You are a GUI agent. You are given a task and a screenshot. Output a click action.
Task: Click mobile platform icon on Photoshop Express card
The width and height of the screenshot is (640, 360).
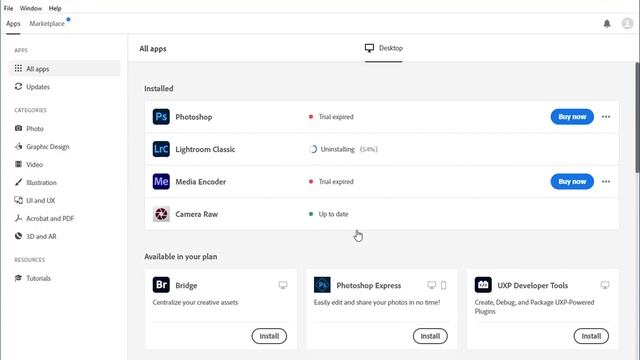pyautogui.click(x=444, y=285)
